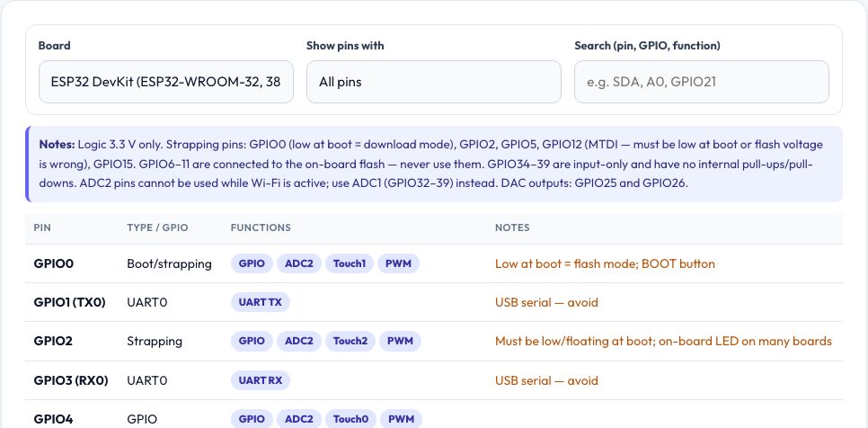Viewport: 868px width, 428px height.
Task: Click 'USB serial — avoid' note for GPIO3
Action: 546,380
